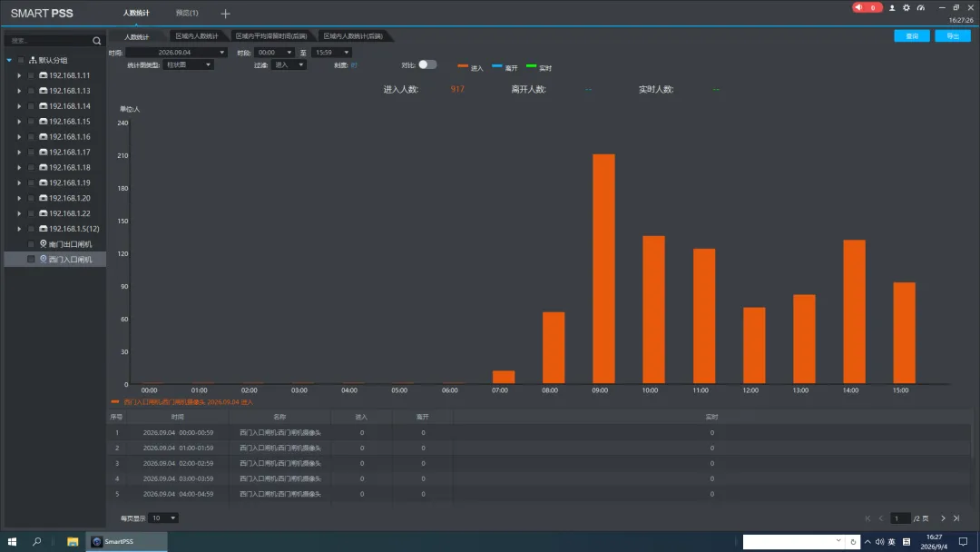Check the 西门入口闸机 checkbox

pos(31,260)
